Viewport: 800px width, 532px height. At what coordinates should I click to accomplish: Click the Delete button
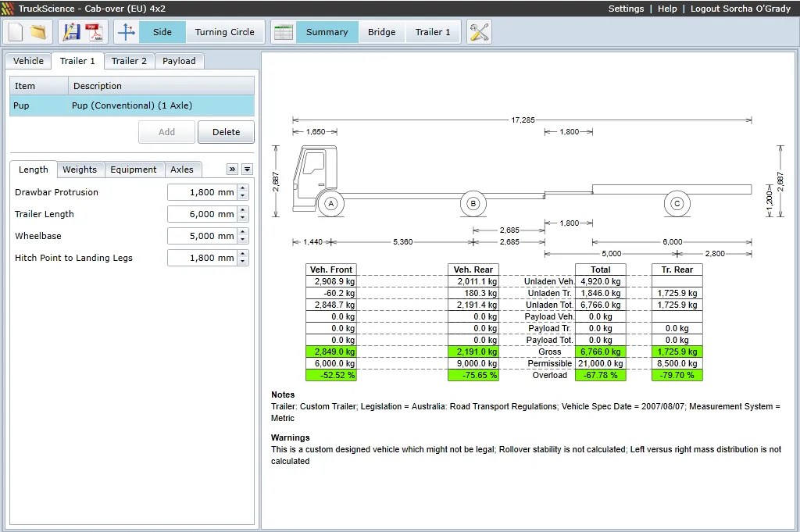pos(226,132)
